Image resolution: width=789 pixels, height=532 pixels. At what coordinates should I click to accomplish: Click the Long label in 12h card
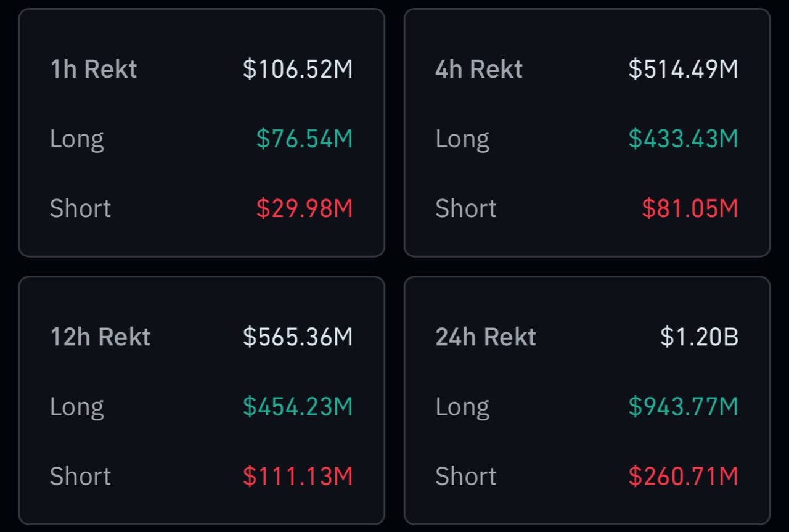tap(76, 407)
